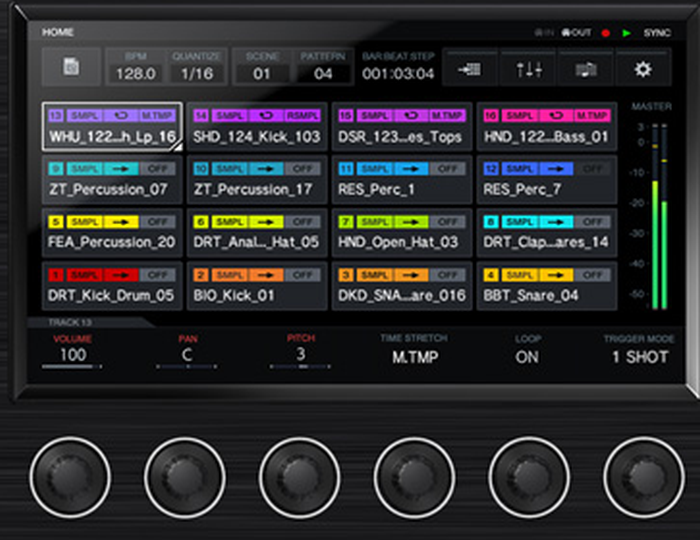
Task: Open the browse library icon button
Action: (x=586, y=68)
